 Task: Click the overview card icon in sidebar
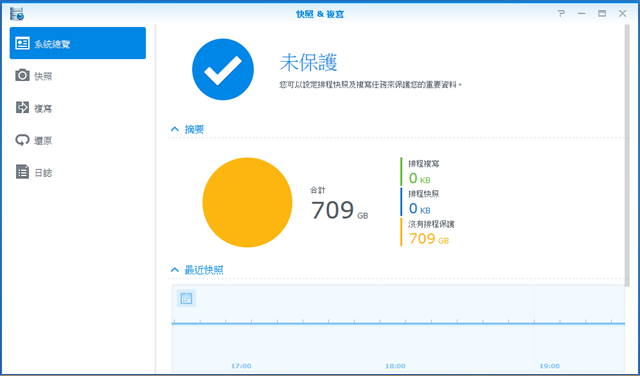pyautogui.click(x=22, y=43)
